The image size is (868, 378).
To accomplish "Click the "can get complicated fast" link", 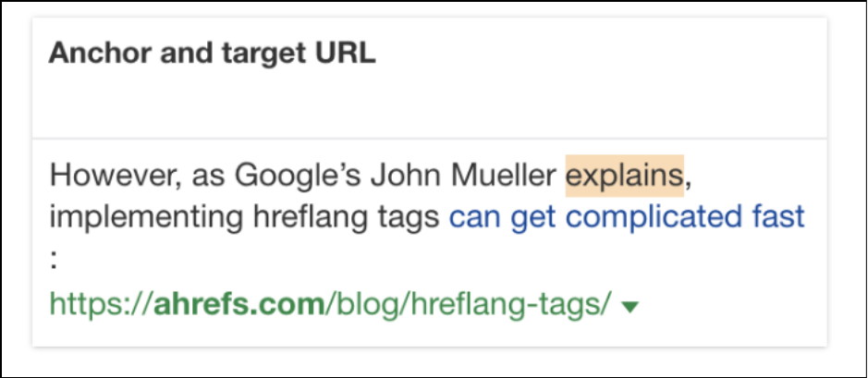I will (627, 218).
